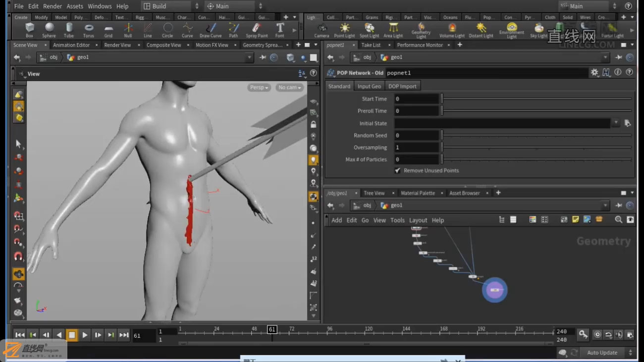This screenshot has width=644, height=362.
Task: Add a Camera from the lights shelf
Action: tap(322, 30)
